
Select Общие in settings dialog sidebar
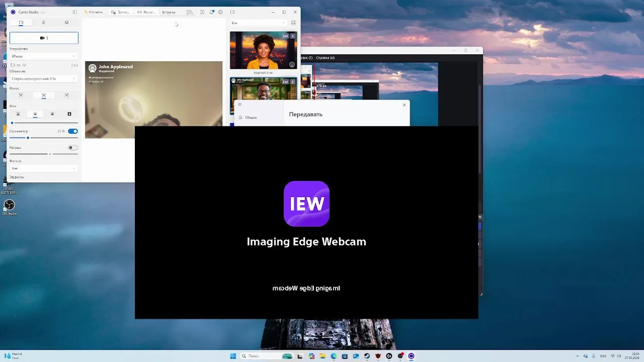pos(251,117)
